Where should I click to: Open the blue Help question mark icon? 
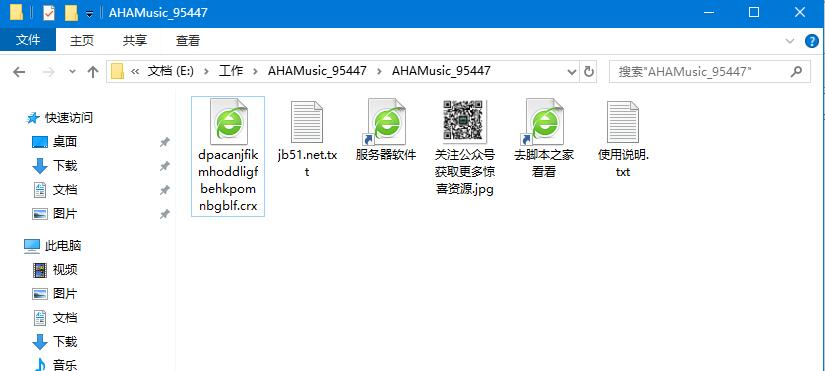[812, 41]
